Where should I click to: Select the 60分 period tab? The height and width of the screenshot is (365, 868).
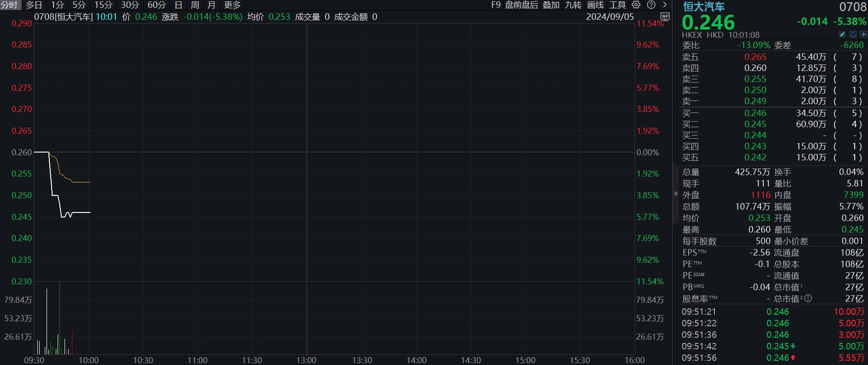(157, 5)
